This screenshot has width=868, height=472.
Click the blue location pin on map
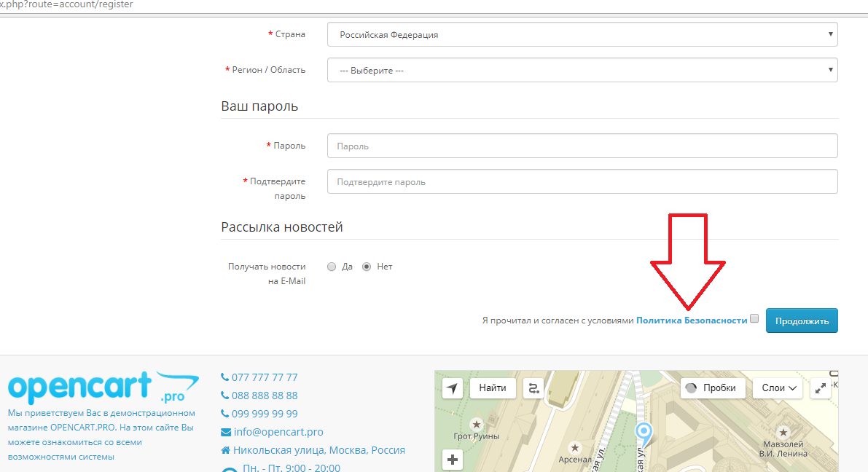point(644,434)
